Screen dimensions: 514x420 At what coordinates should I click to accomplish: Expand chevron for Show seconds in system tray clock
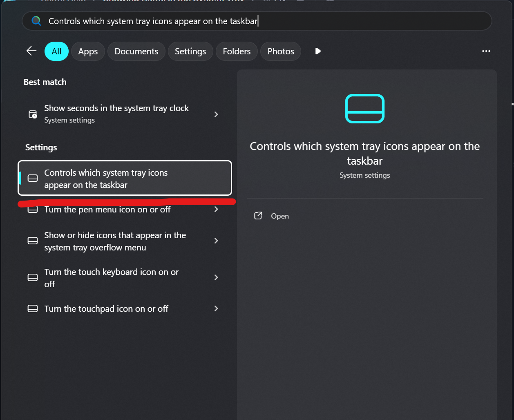pyautogui.click(x=216, y=114)
